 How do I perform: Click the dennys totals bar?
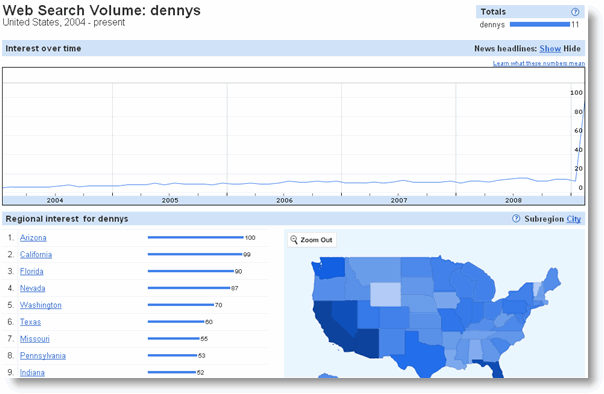[x=540, y=24]
